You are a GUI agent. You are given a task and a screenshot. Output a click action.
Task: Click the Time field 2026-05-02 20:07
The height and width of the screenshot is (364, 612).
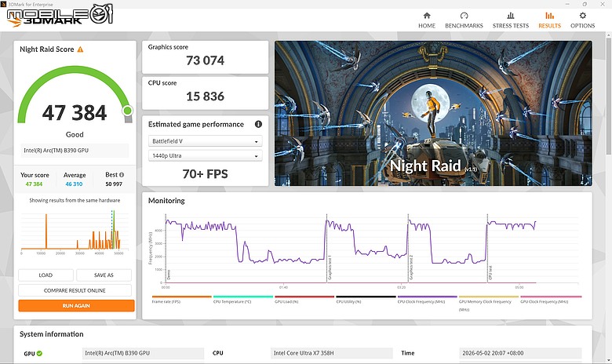click(520, 353)
